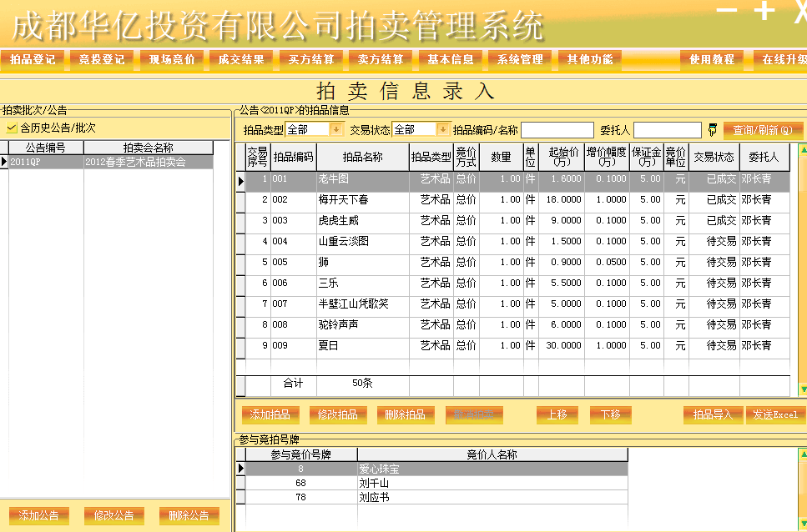Image resolution: width=807 pixels, height=532 pixels.
Task: Open the 买方结算 menu
Action: [310, 59]
